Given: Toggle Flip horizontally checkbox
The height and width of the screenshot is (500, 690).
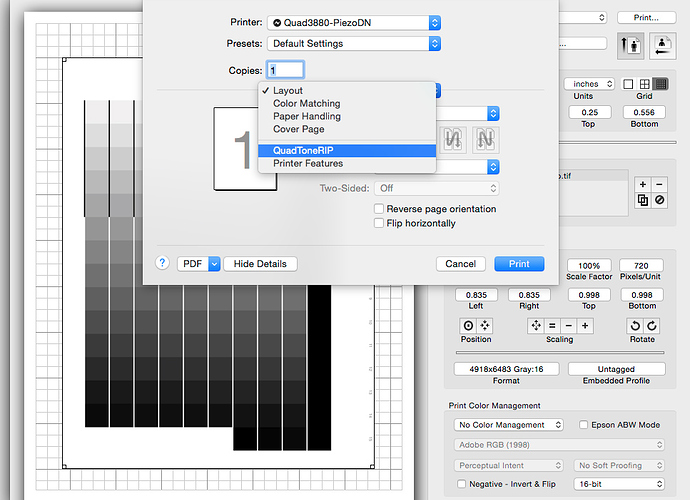Looking at the screenshot, I should [x=379, y=223].
